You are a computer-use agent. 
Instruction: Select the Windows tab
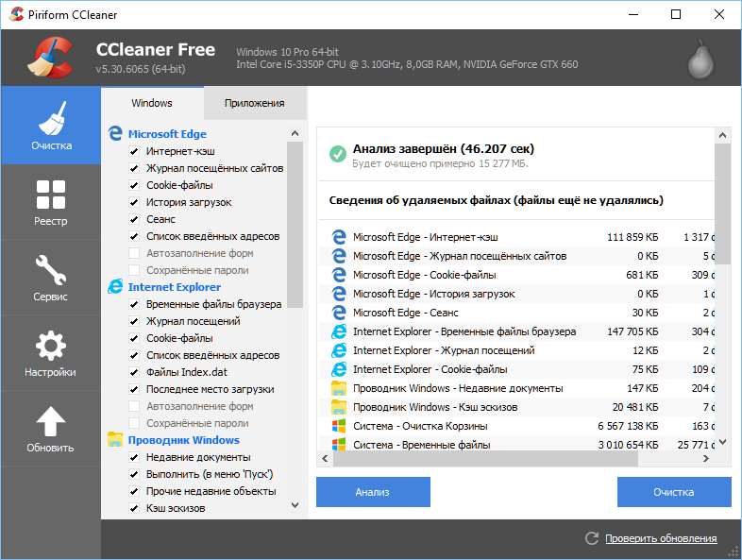pos(152,103)
